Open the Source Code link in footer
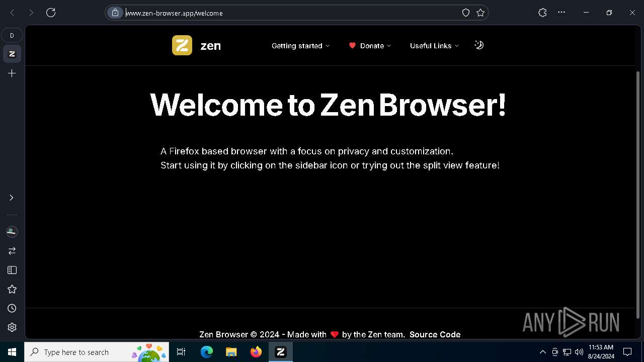 click(x=435, y=334)
